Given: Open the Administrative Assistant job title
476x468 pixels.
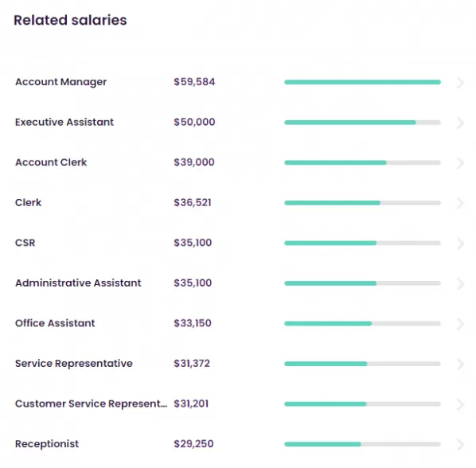Looking at the screenshot, I should tap(78, 283).
